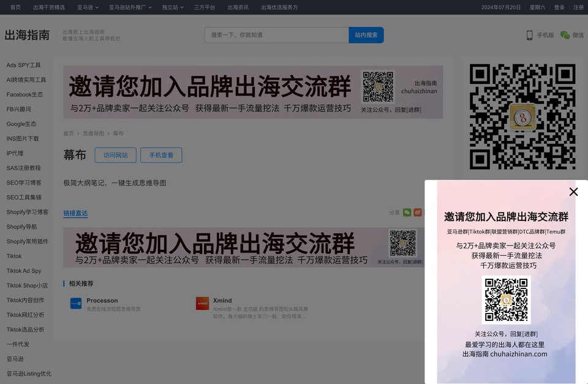This screenshot has height=384, width=588.
Task: Open the Xmind recommendation link
Action: 222,301
